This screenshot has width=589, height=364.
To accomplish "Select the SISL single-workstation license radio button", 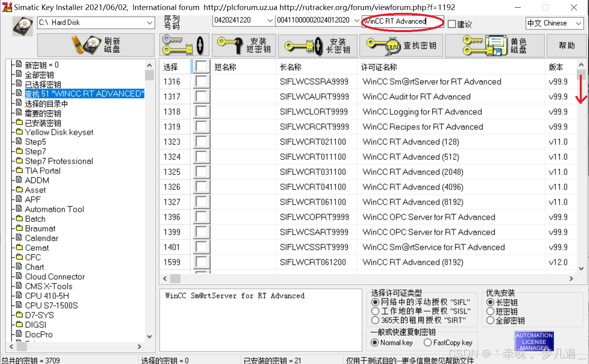I will pos(376,311).
